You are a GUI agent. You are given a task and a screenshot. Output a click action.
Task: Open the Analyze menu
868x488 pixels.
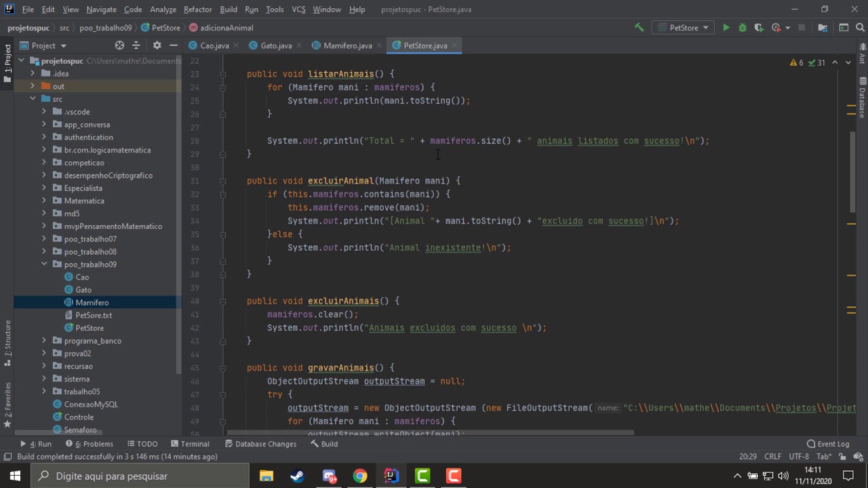[163, 9]
